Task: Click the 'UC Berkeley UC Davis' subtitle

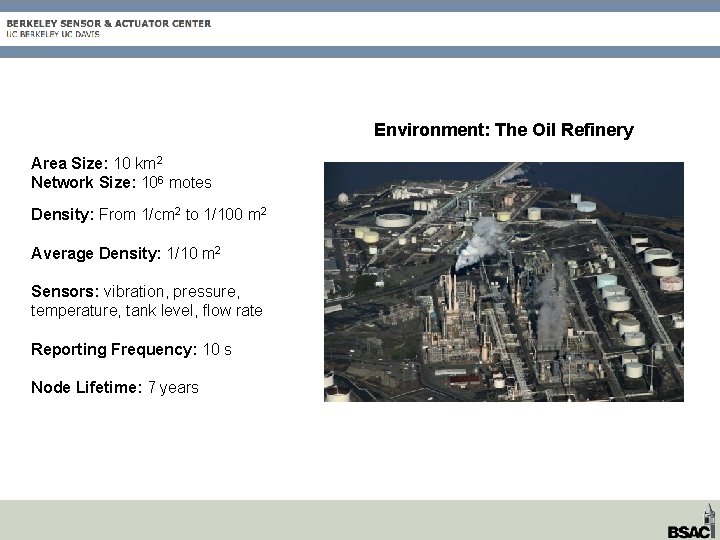Action: click(x=53, y=34)
